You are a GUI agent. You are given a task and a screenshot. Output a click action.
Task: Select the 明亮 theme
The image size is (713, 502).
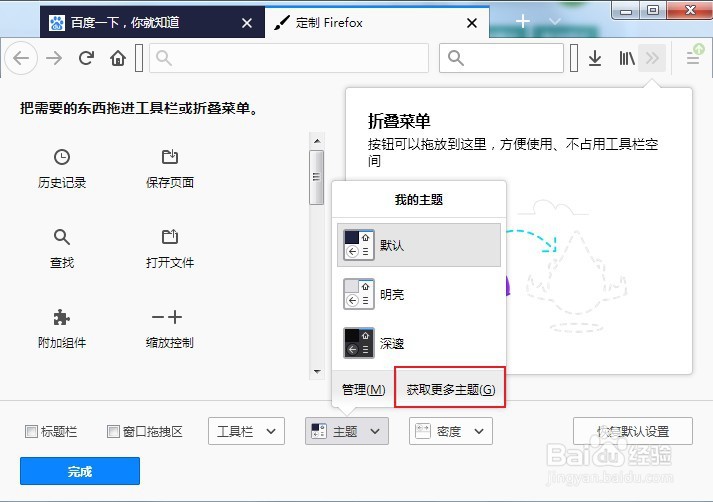[419, 294]
